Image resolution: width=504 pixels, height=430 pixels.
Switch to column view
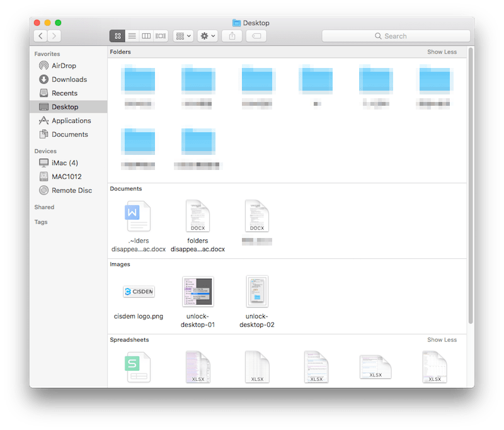coord(146,36)
